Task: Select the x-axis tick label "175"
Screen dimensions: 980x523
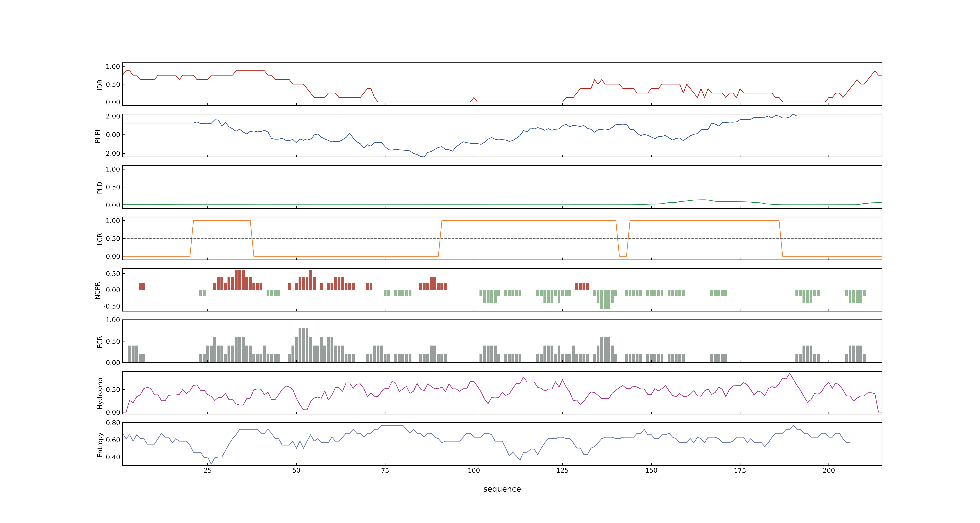Action: point(740,470)
